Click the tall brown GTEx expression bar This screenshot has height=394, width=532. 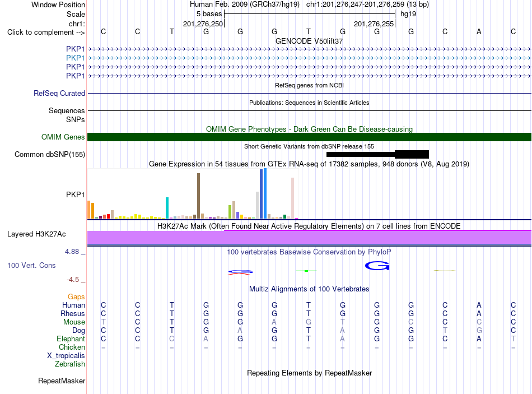198,196
